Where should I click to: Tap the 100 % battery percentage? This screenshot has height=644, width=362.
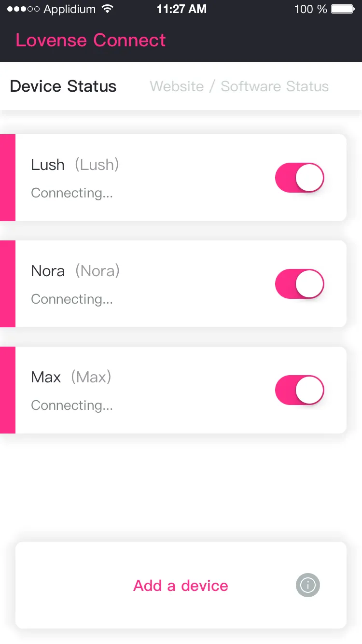click(x=310, y=9)
